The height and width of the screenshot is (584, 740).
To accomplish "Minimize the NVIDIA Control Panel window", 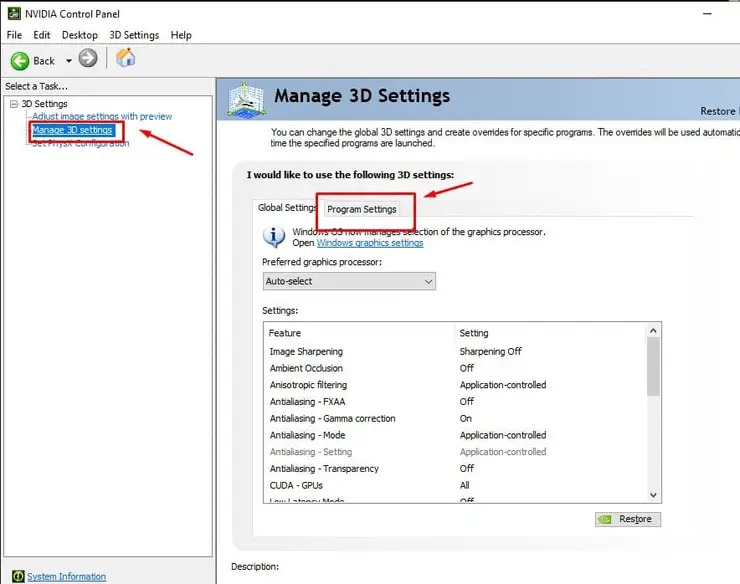I will 707,14.
